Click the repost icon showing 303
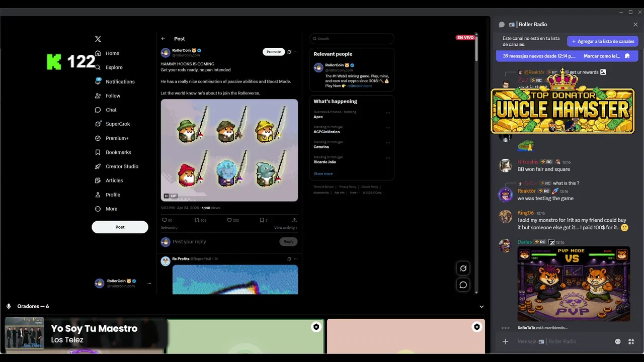 point(197,220)
